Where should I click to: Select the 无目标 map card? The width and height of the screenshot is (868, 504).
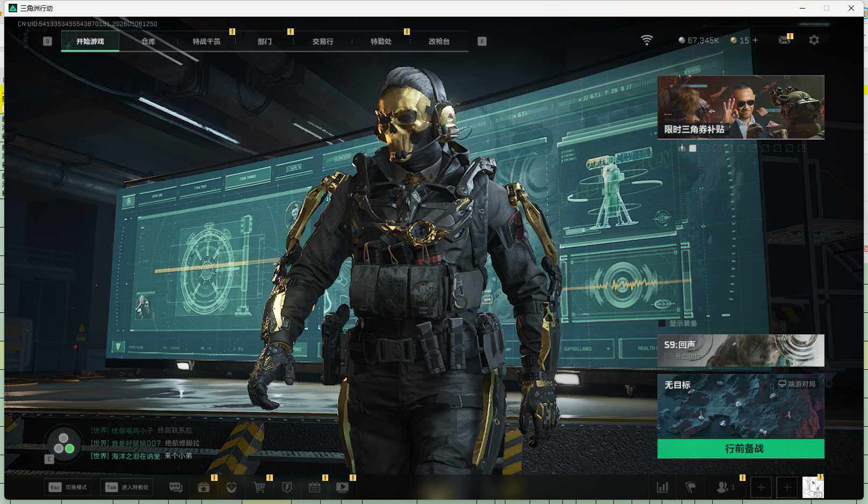point(741,406)
